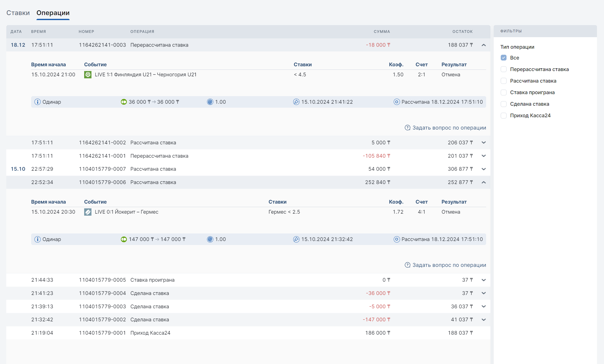This screenshot has width=604, height=364.
Task: Click the bet time icon beside 15.10.2024 21:32:42
Action: coord(296,239)
